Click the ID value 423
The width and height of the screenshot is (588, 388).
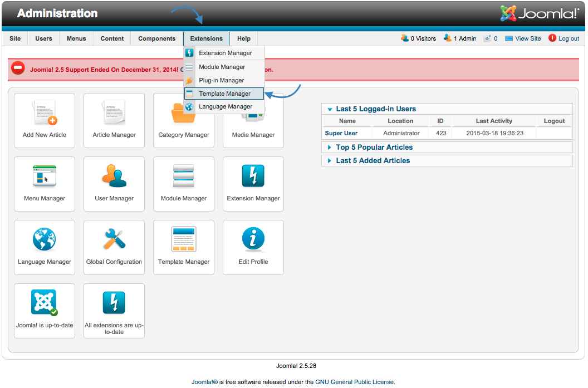click(x=441, y=133)
